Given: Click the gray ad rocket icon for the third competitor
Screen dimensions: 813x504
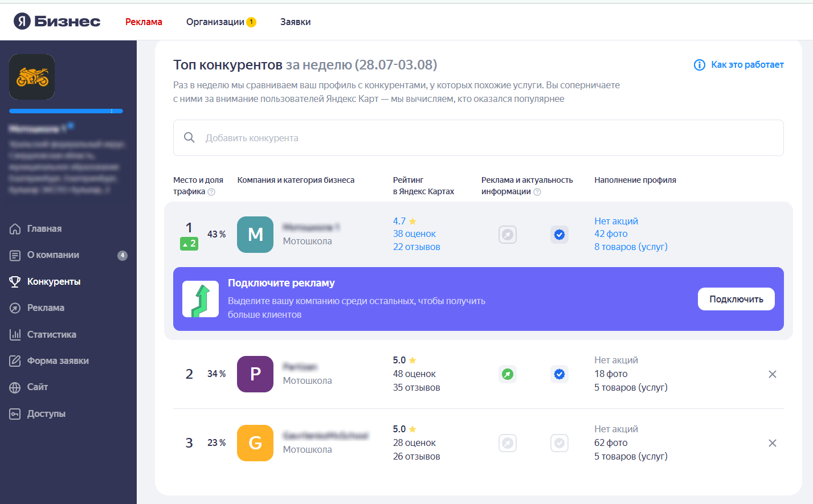Looking at the screenshot, I should pos(508,442).
